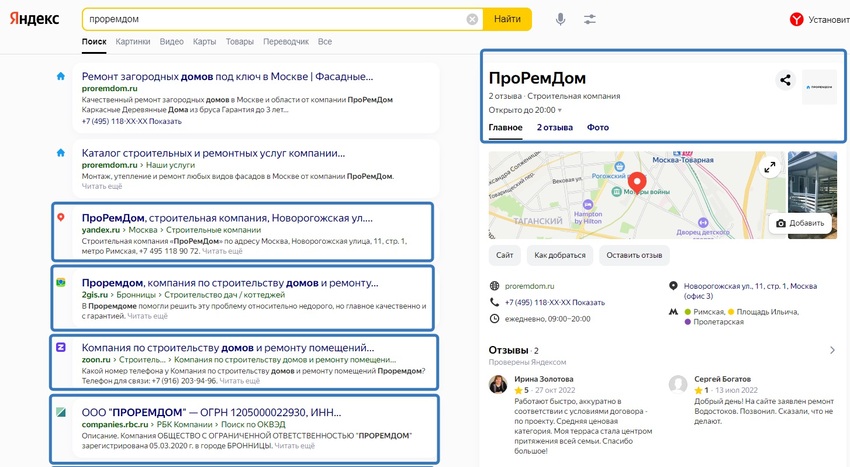Click Оставить отзыв button
850x467 pixels.
(634, 255)
